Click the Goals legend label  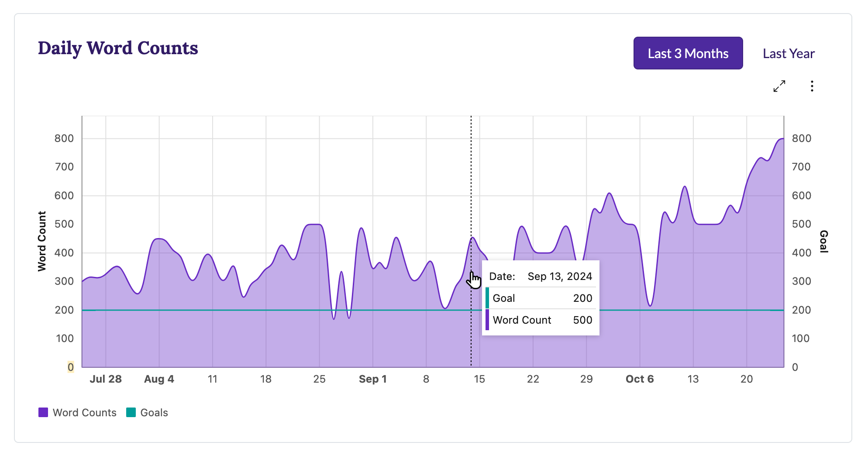coord(154,412)
